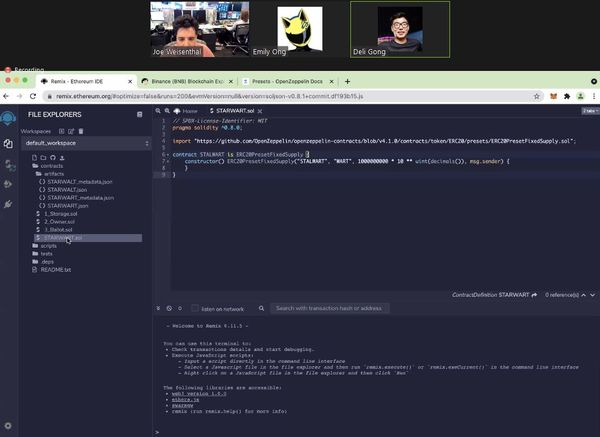Open README.txt in the file explorer
Viewport: 600px width, 437px height.
click(55, 269)
